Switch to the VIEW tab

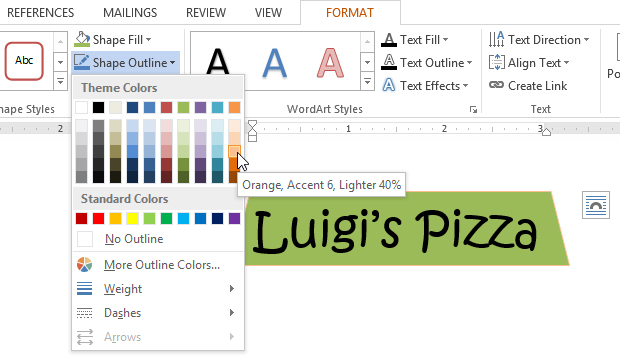pos(268,13)
